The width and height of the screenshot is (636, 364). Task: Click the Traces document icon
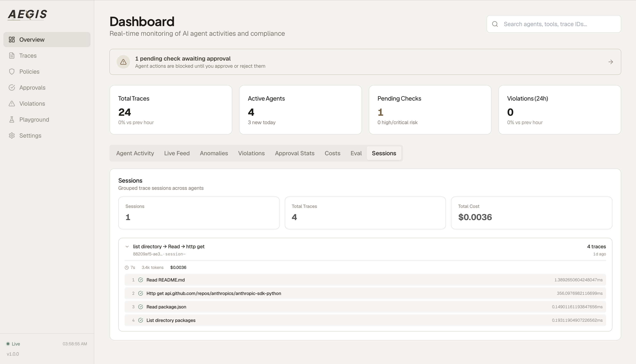click(x=12, y=56)
